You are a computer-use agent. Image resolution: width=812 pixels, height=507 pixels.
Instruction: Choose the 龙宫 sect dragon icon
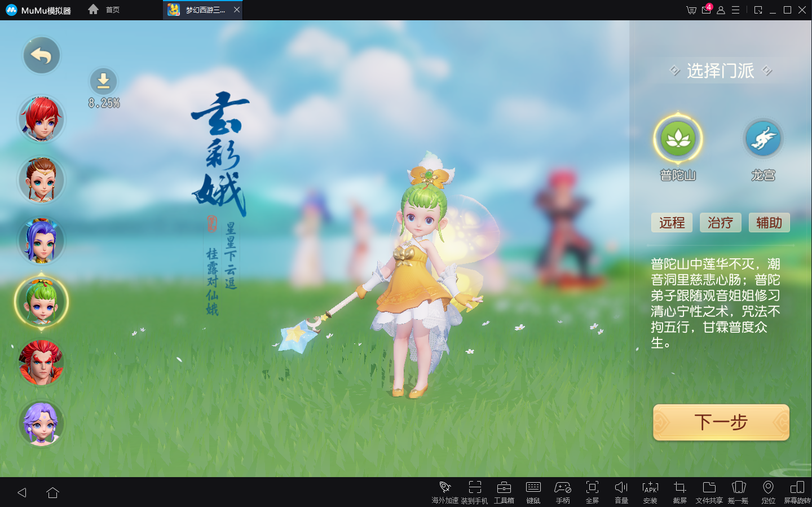pos(763,139)
